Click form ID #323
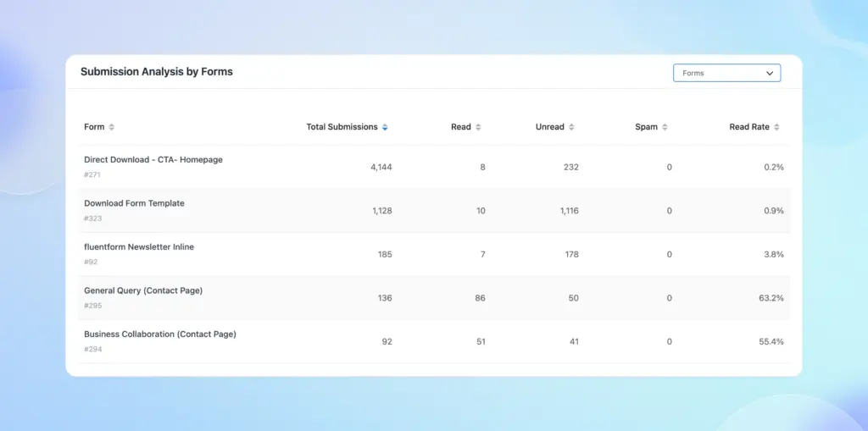Screen dimensions: 868x431 coord(93,218)
